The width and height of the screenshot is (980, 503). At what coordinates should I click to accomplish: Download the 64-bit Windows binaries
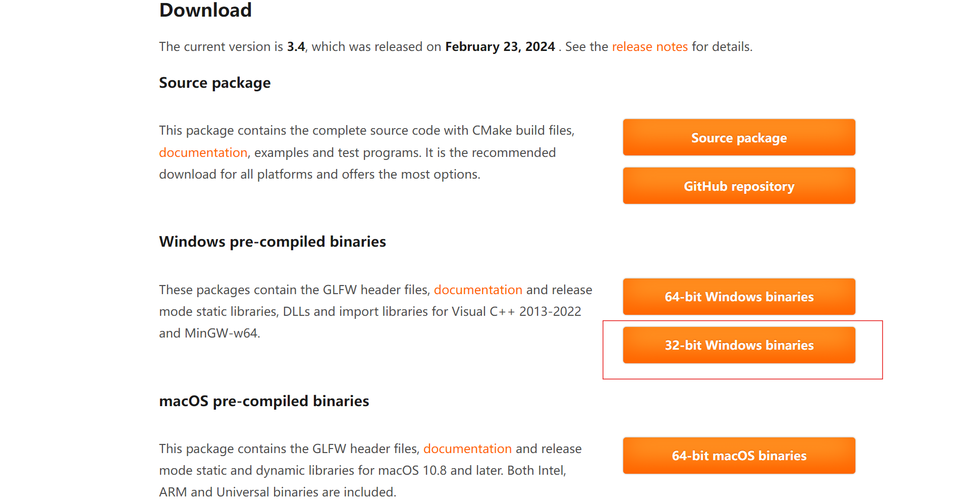pyautogui.click(x=739, y=297)
